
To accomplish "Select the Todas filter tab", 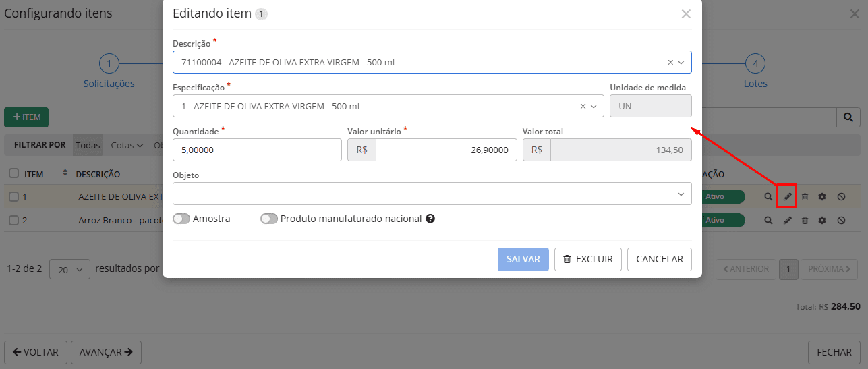I will click(88, 145).
